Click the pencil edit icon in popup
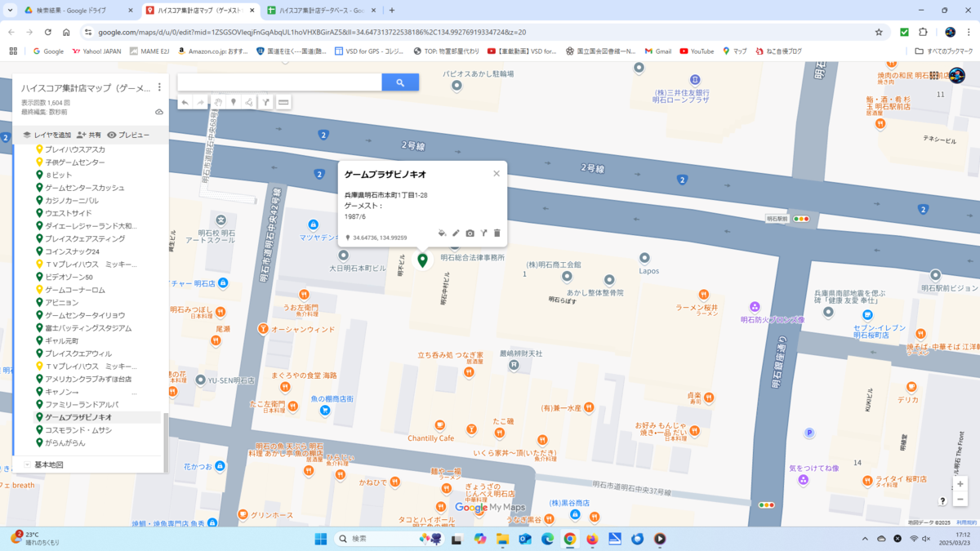The width and height of the screenshot is (980, 551). [x=457, y=233]
